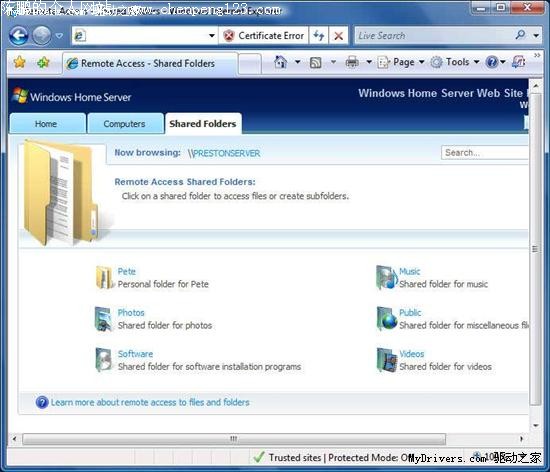Stop loading with the red X
The image size is (550, 472).
coord(338,36)
